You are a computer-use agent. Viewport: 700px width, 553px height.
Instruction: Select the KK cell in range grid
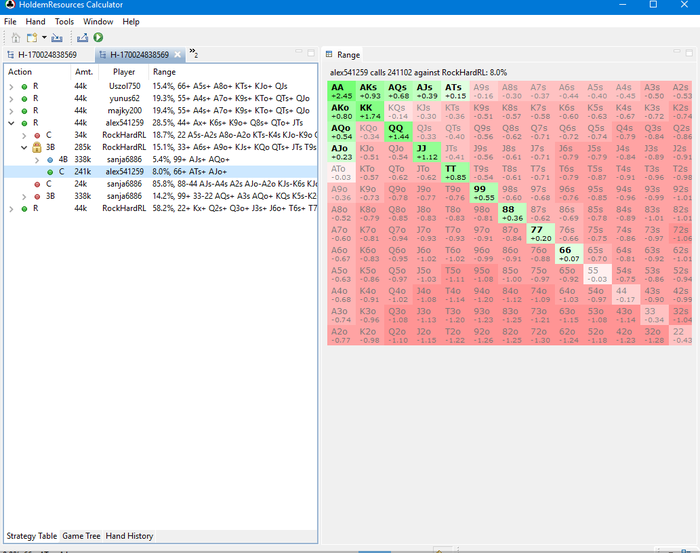pyautogui.click(x=370, y=112)
